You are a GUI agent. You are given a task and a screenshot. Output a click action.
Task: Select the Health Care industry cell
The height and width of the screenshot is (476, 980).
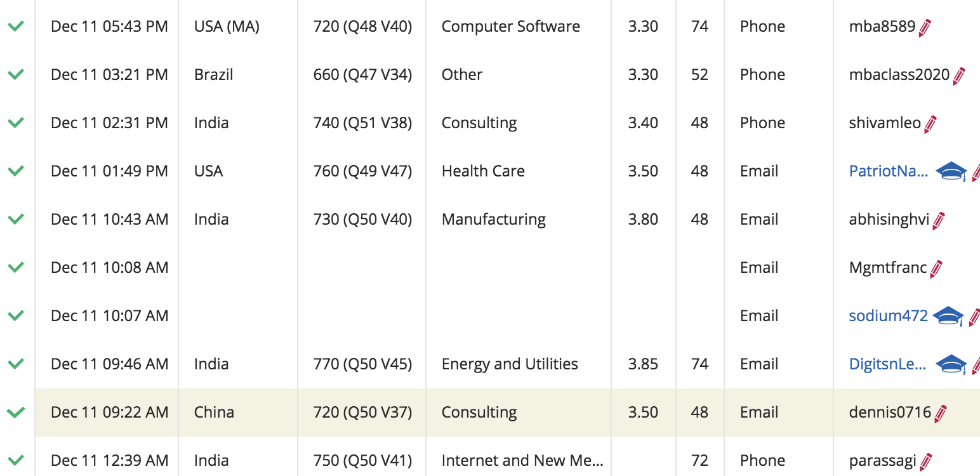click(x=483, y=171)
